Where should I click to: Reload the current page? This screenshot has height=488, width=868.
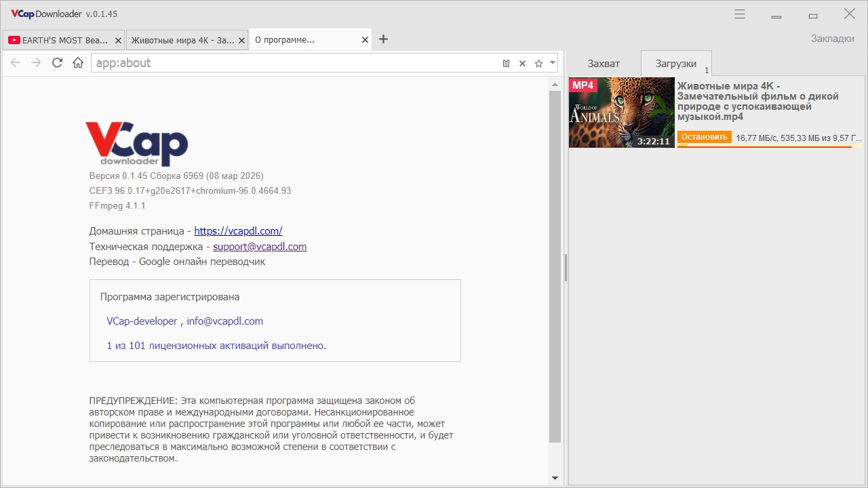[x=57, y=63]
